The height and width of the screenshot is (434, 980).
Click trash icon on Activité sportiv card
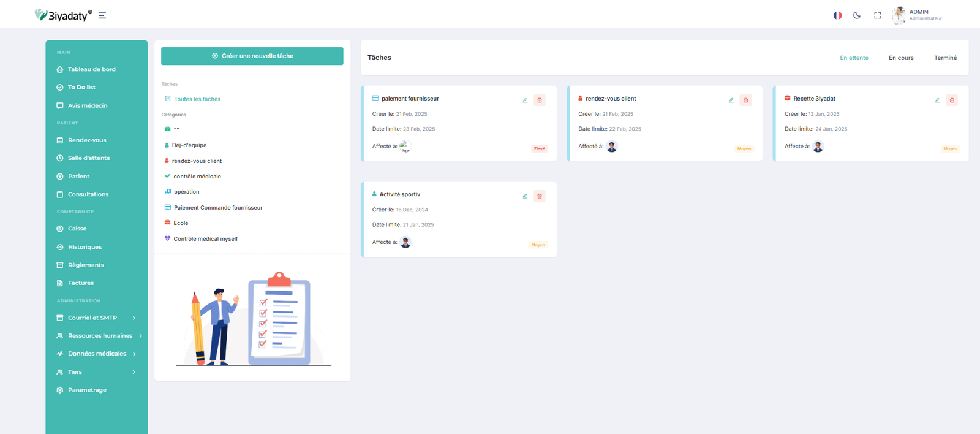click(x=540, y=196)
